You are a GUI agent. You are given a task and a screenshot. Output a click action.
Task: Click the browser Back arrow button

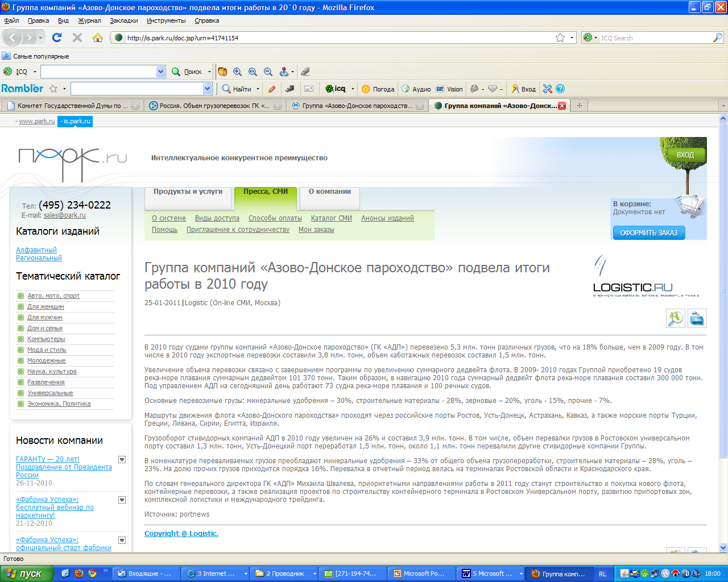tap(13, 38)
